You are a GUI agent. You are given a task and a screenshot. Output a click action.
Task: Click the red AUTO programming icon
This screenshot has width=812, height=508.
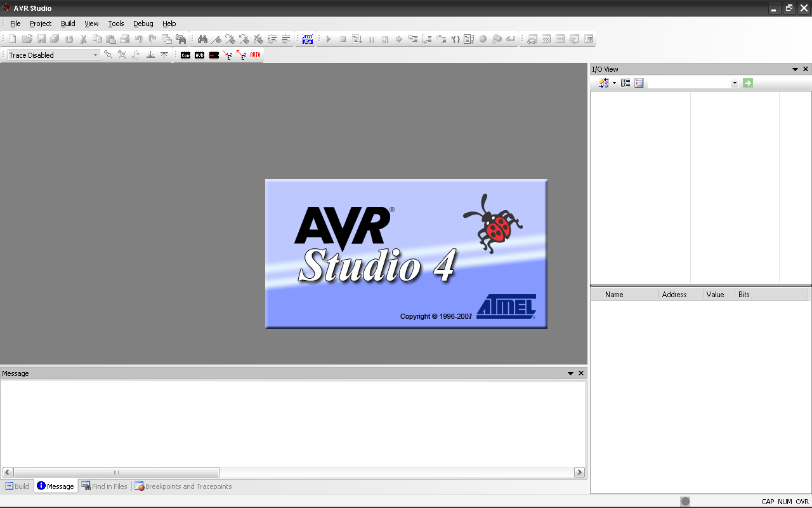pyautogui.click(x=255, y=55)
